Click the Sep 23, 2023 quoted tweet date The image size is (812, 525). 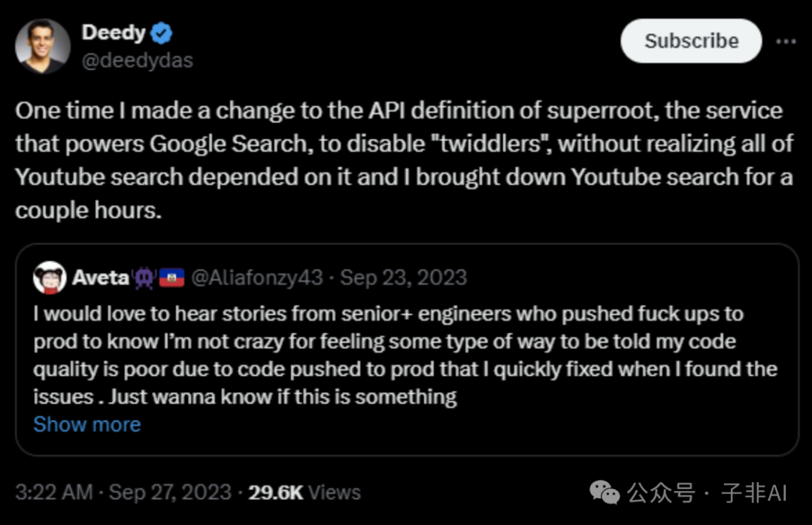(403, 278)
